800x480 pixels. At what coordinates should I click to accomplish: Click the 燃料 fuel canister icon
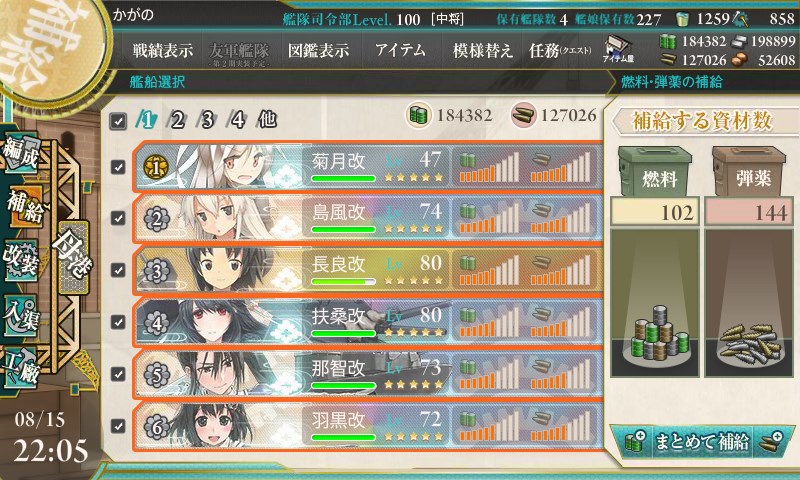(x=655, y=172)
